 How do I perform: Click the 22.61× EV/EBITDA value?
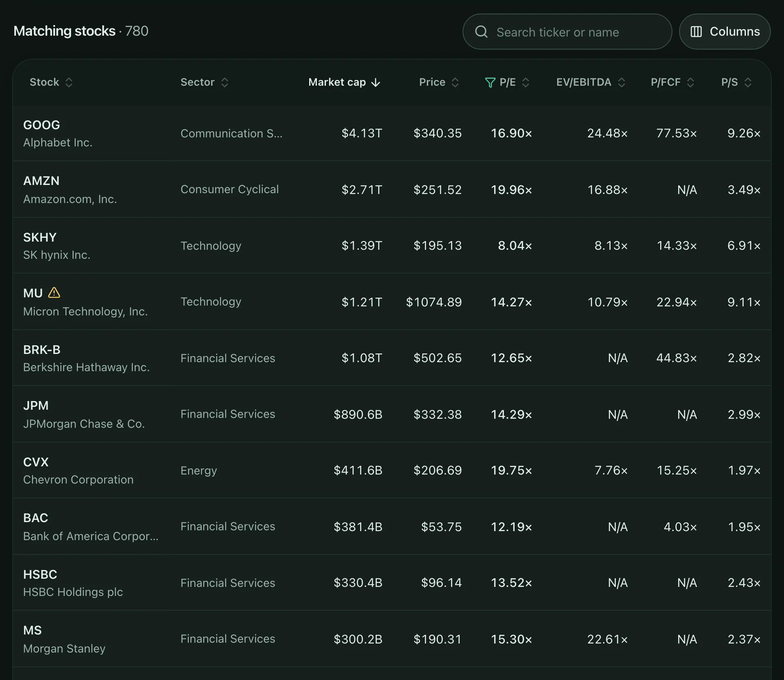point(607,639)
